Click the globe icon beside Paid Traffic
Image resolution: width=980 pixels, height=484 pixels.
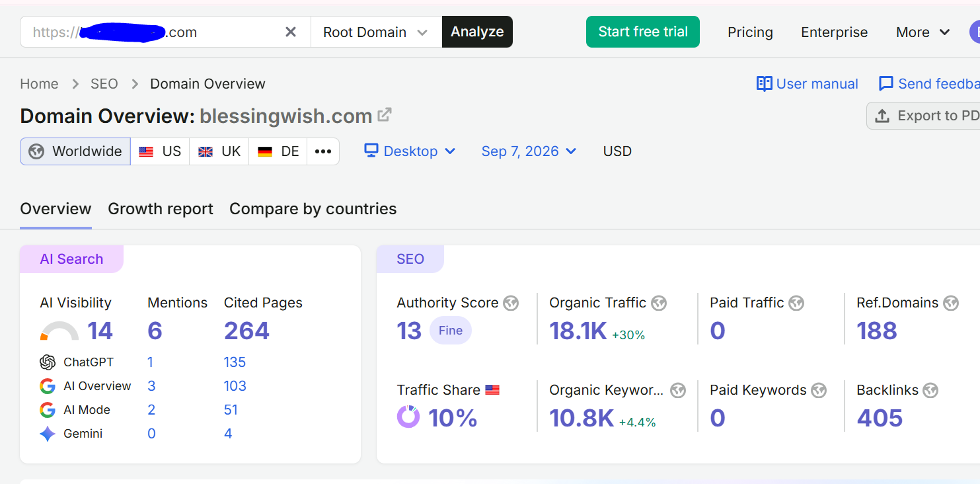pyautogui.click(x=796, y=303)
